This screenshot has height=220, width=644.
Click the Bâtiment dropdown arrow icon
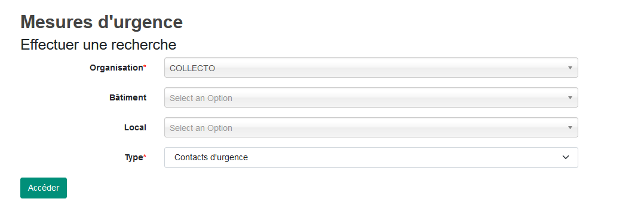(x=570, y=98)
